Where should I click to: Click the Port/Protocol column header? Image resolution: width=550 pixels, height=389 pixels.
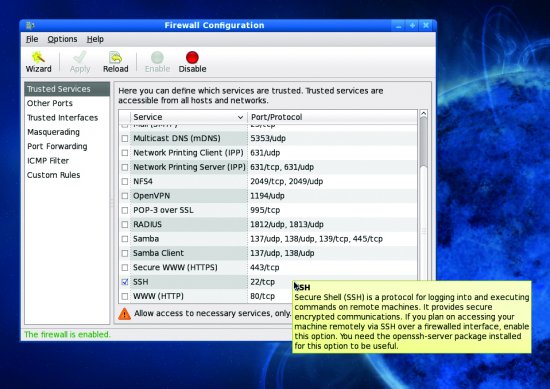pos(332,117)
